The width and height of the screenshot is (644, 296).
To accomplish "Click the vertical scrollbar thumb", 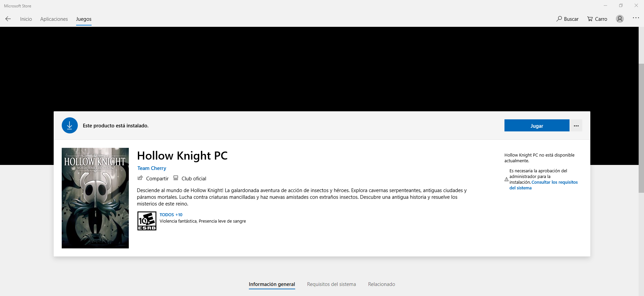I will point(641,128).
